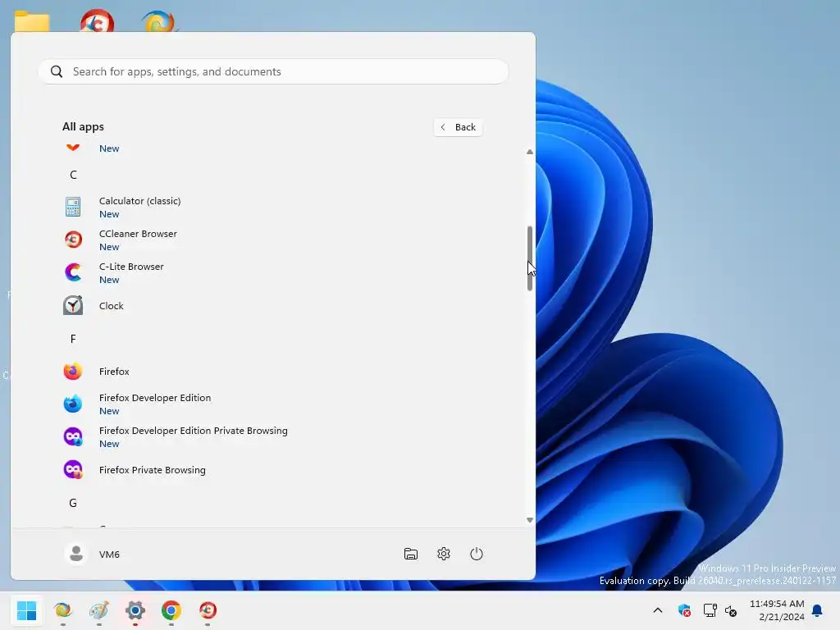This screenshot has height=630, width=840.
Task: Click the app list scrollbar thumb
Action: tap(530, 258)
